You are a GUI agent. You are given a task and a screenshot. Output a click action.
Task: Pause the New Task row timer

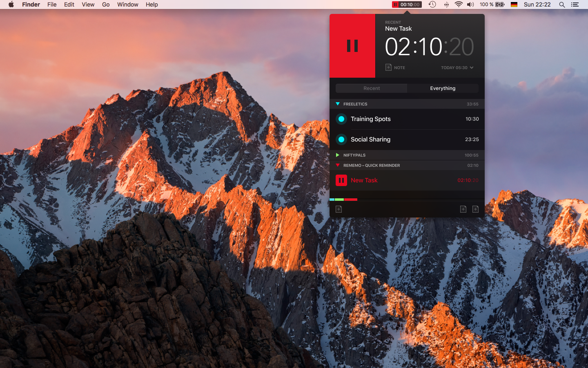click(341, 180)
